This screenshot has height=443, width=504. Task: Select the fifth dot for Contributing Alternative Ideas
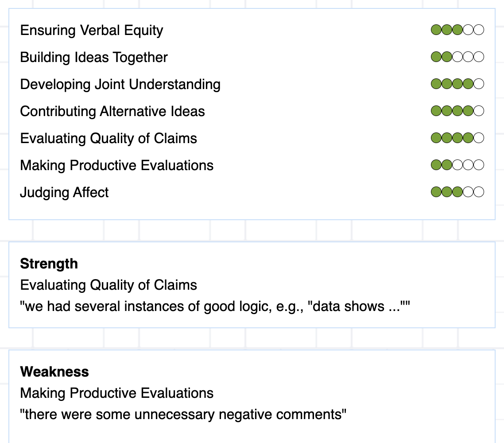tap(479, 111)
